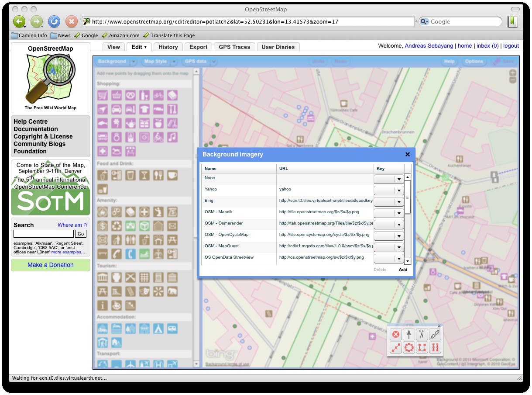Open the Key dropdown for Bing row
Screen dimensions: 532x395
click(x=398, y=202)
